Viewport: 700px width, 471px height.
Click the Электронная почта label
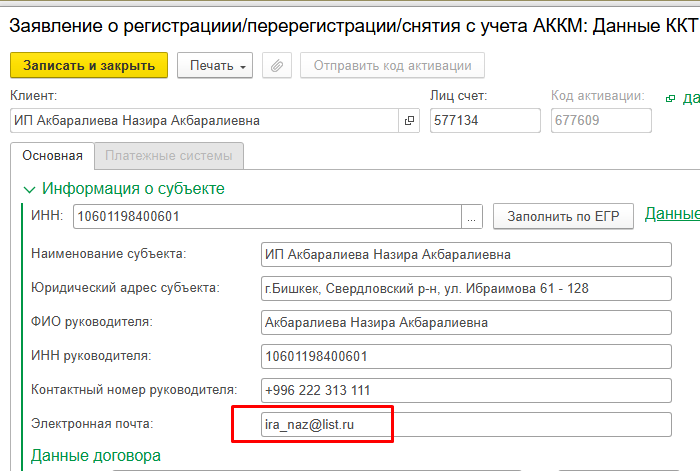[92, 424]
